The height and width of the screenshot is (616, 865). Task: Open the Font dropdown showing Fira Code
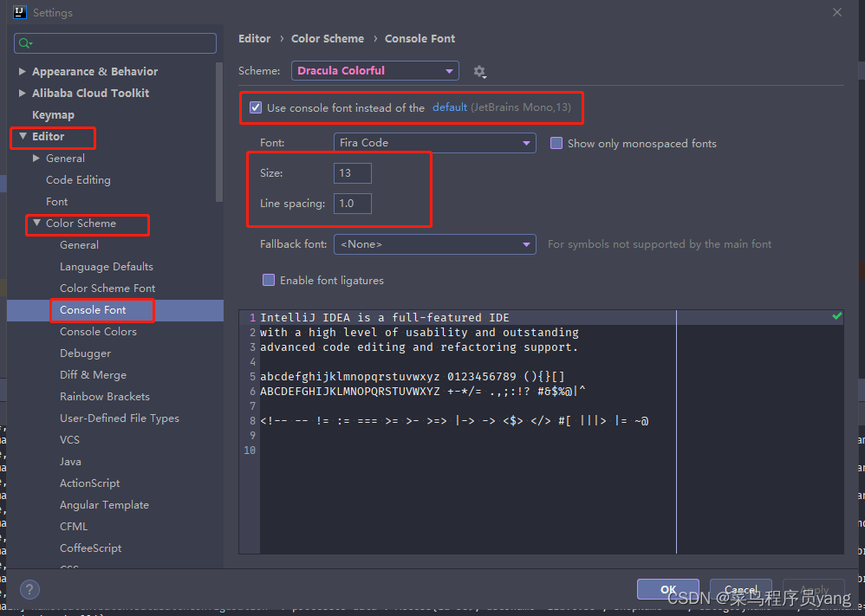tap(435, 143)
